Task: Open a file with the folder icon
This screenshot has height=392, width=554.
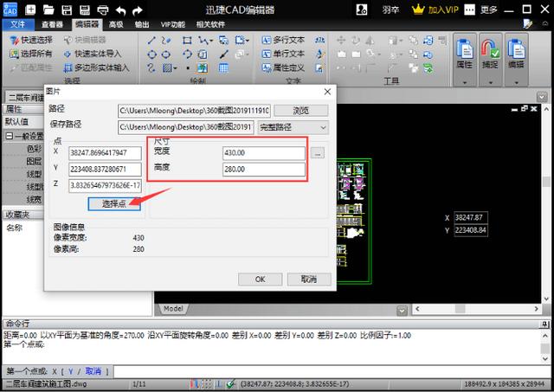Action: 48,10
